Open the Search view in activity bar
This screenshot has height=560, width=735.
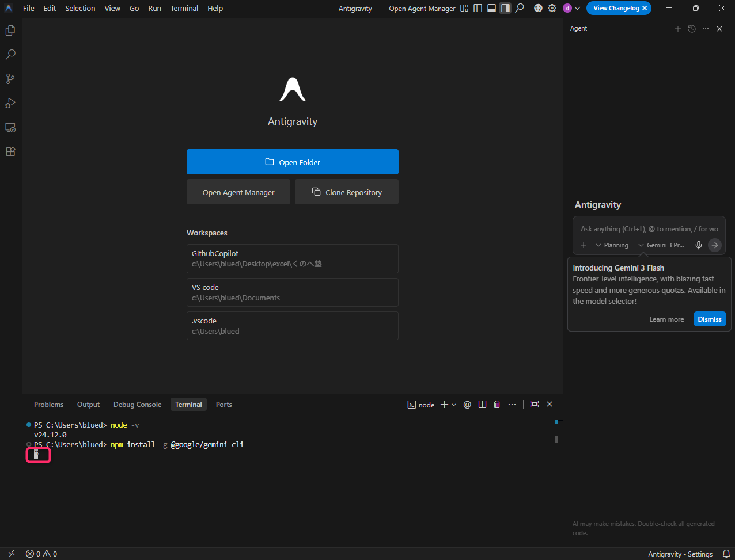coord(10,55)
